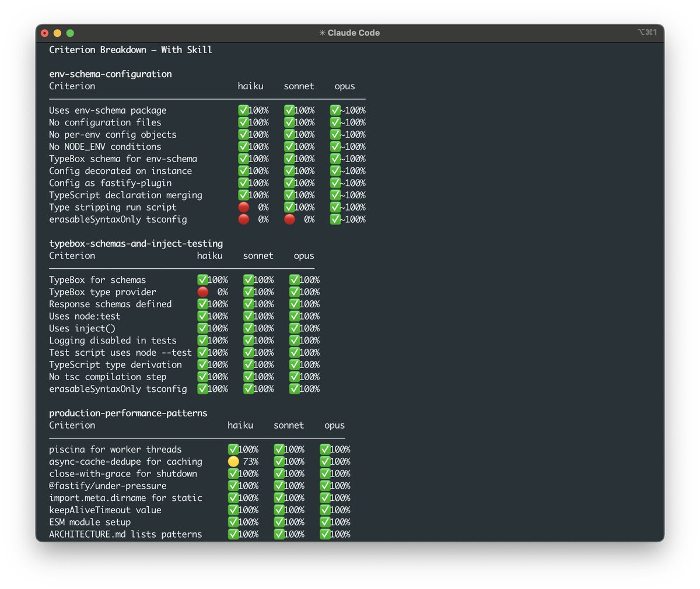Click green check for @fastify/under-pressure haiku
This screenshot has width=700, height=589.
point(233,486)
